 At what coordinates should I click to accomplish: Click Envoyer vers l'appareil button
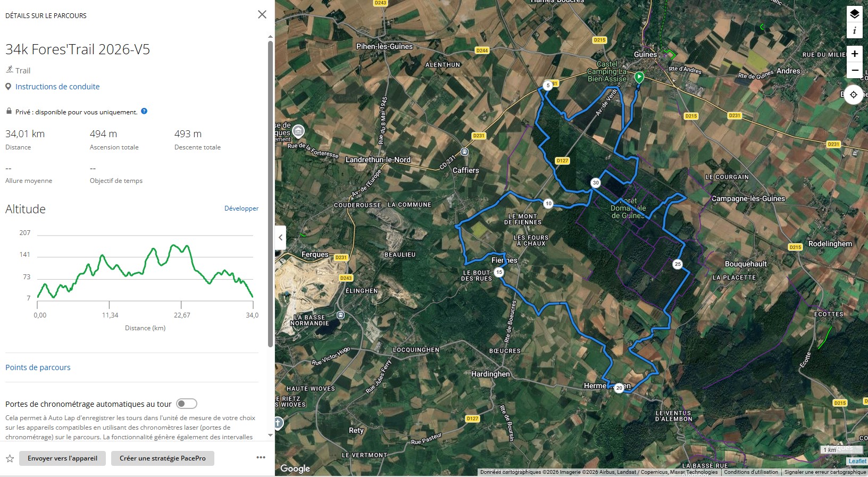tap(62, 458)
